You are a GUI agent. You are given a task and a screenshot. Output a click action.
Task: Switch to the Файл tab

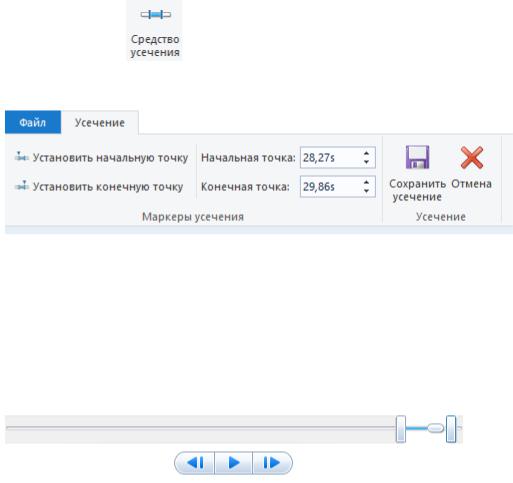click(x=33, y=122)
